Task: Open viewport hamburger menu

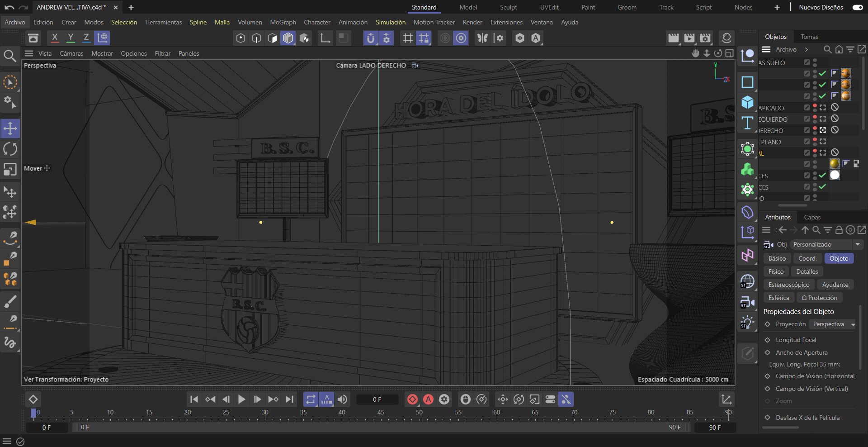Action: click(29, 53)
